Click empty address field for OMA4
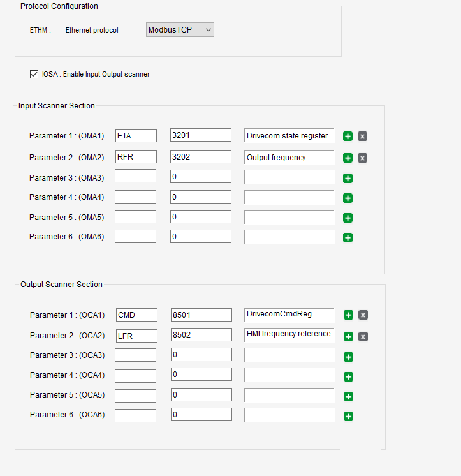 (201, 197)
